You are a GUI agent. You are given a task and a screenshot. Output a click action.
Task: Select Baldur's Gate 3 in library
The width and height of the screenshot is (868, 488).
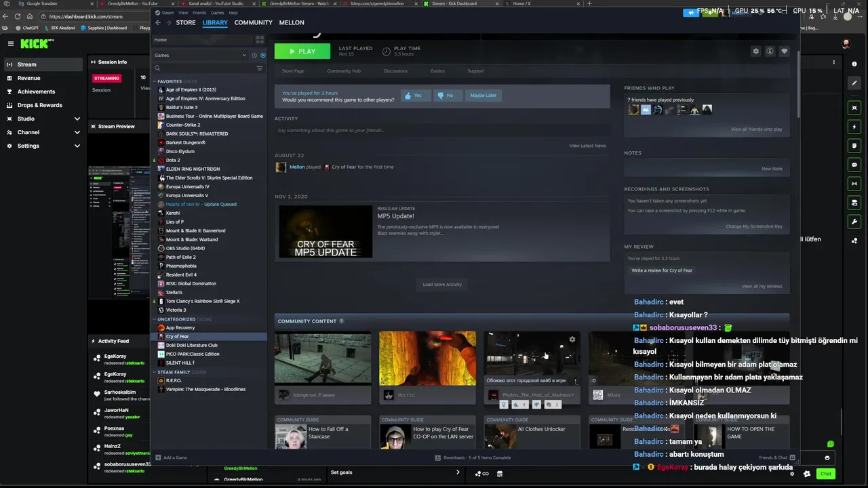coord(182,107)
